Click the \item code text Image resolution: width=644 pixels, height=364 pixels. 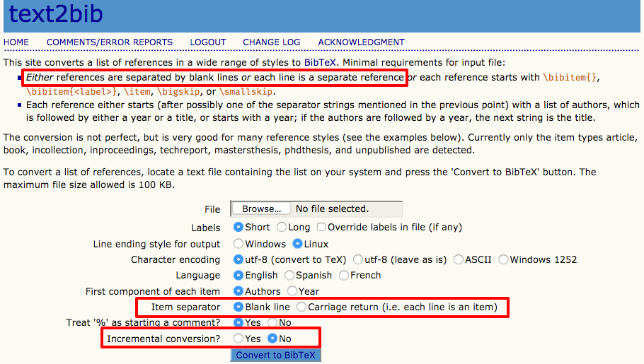[x=137, y=91]
